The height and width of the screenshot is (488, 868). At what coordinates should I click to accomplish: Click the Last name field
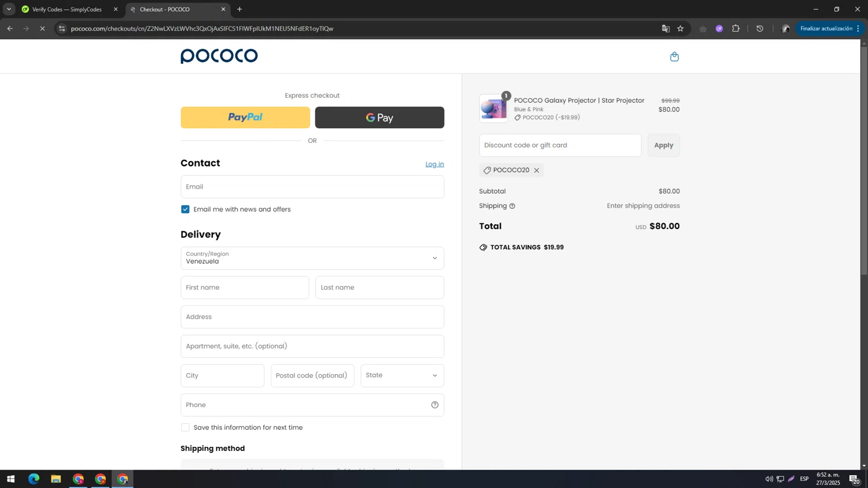(x=380, y=287)
